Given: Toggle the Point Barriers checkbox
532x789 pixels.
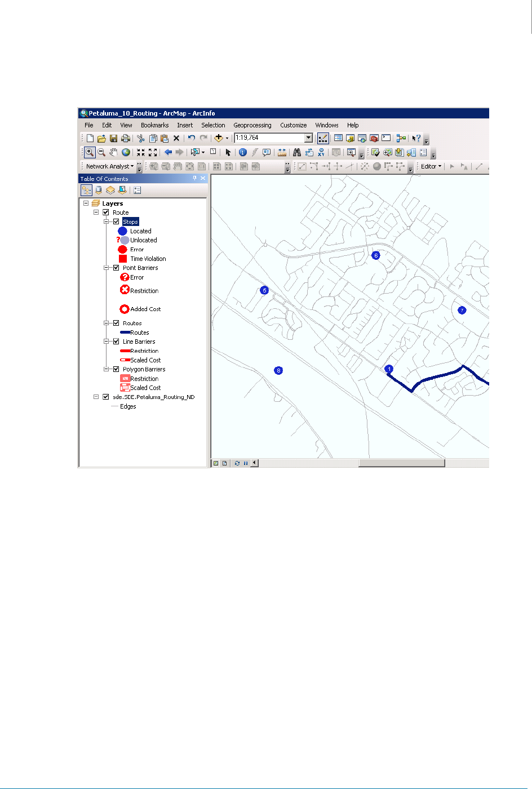Looking at the screenshot, I should pos(116,268).
